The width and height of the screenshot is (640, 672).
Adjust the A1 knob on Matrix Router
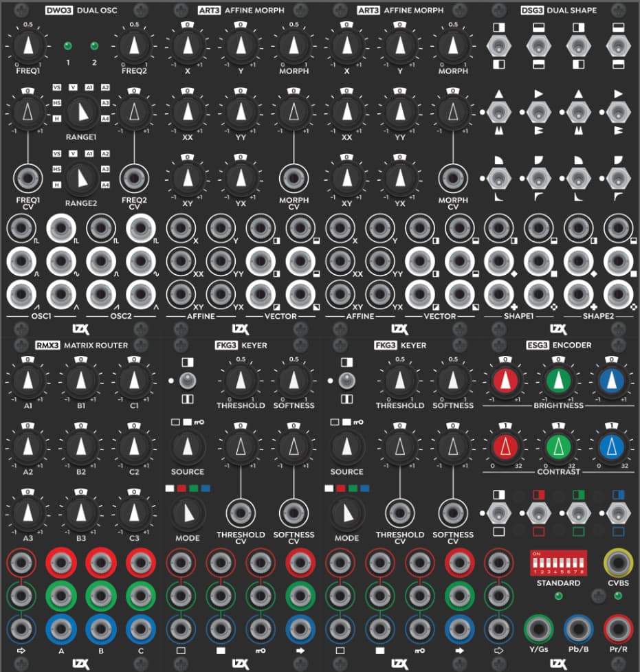(28, 381)
